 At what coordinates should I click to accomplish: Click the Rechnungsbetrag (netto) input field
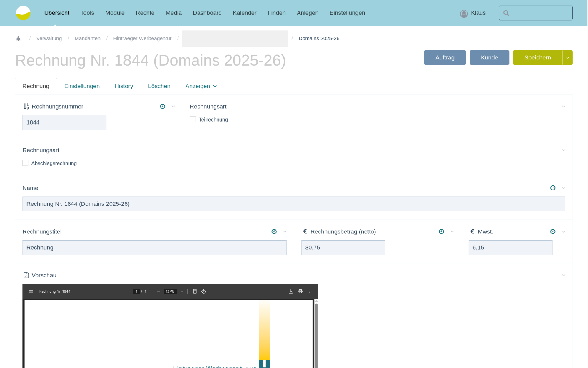343,248
